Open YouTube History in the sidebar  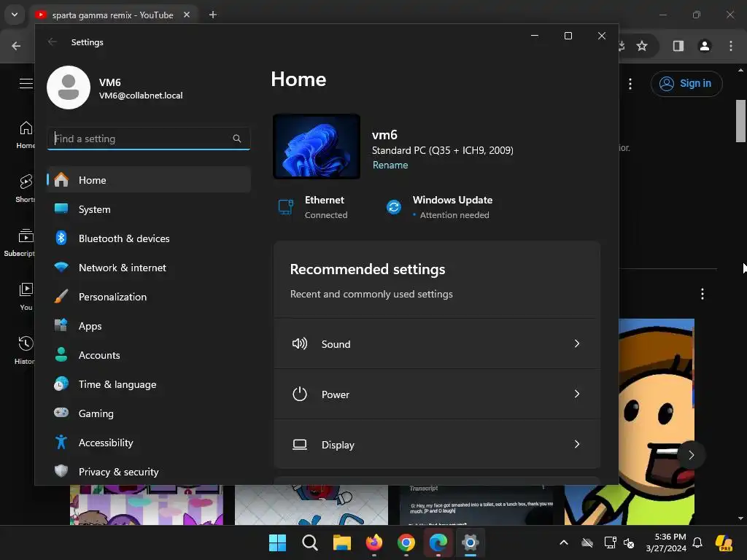click(x=25, y=350)
